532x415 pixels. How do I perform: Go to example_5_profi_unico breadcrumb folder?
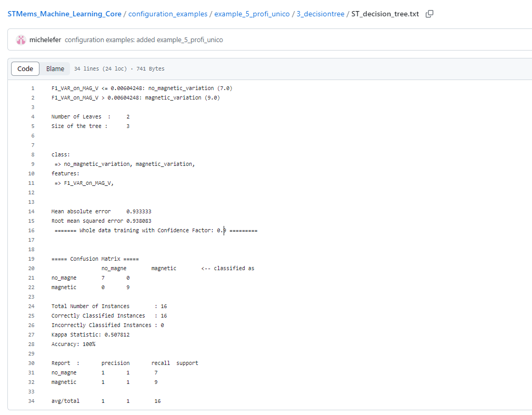coord(252,14)
